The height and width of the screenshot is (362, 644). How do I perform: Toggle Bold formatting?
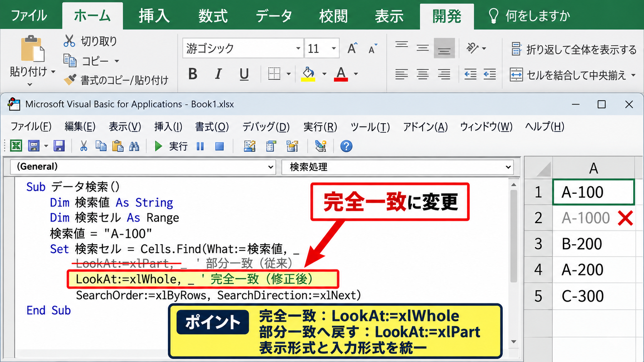193,73
